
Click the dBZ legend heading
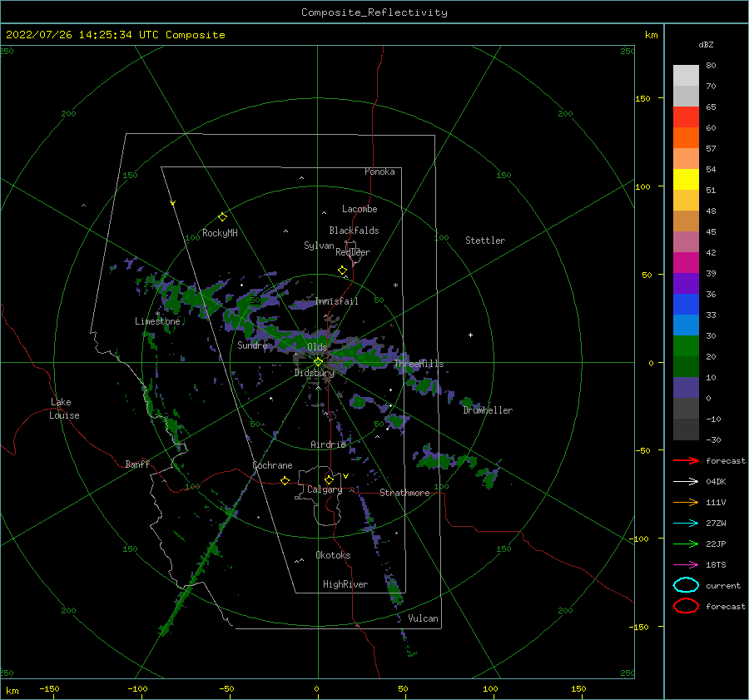[706, 45]
